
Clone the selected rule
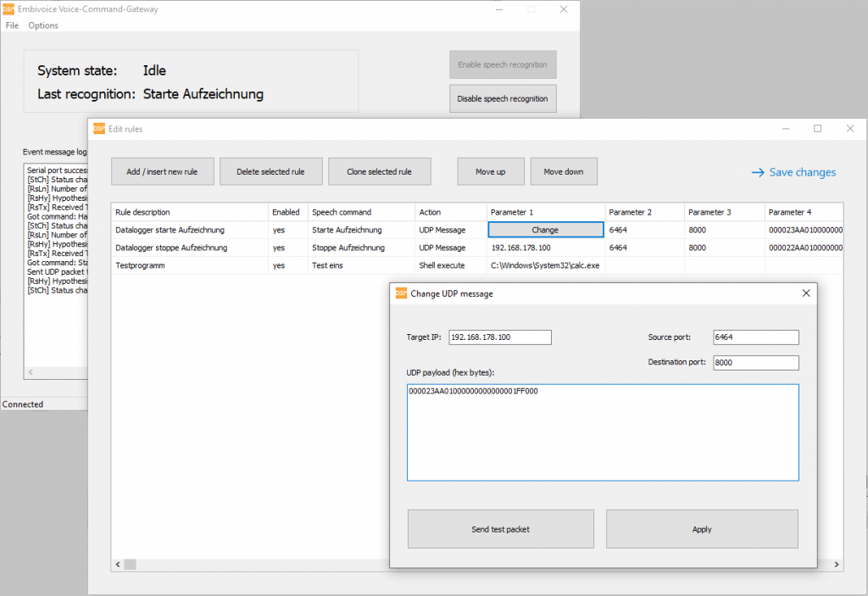(379, 171)
